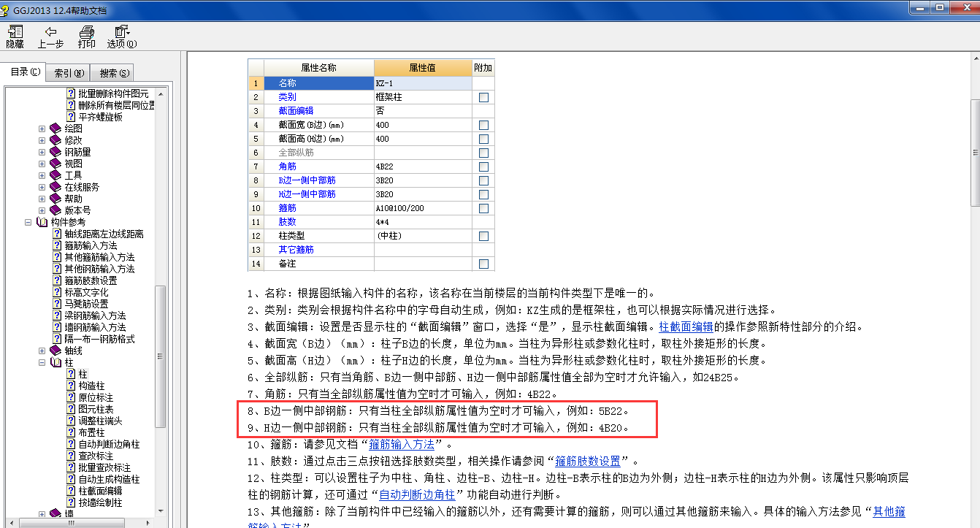Open tree topic 箍筋肢数设置 in contents pane
980x528 pixels.
click(x=91, y=280)
